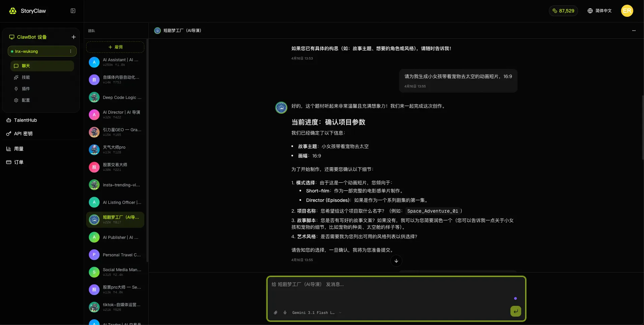Screen dimensions: 644x325
Task: Open Gemini 3.1 Flash model dropdown
Action: coord(317,313)
